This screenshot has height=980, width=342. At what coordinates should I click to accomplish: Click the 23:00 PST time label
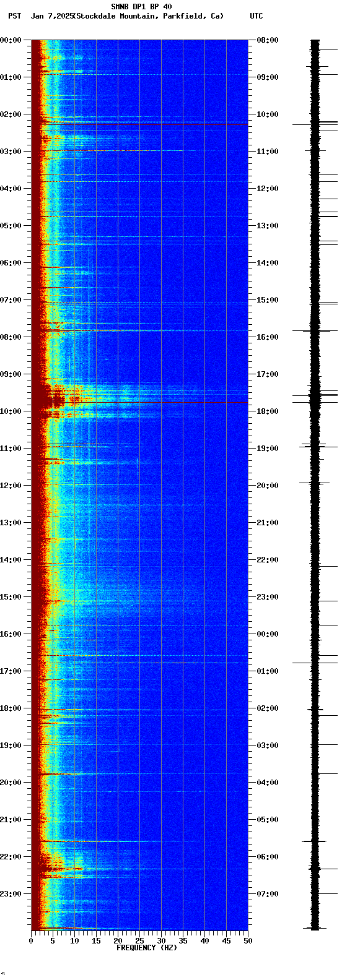pyautogui.click(x=11, y=894)
